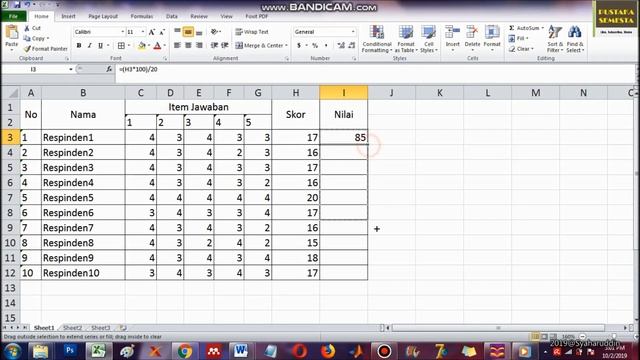The height and width of the screenshot is (360, 640).
Task: Switch to the Page Layout tab
Action: [103, 16]
